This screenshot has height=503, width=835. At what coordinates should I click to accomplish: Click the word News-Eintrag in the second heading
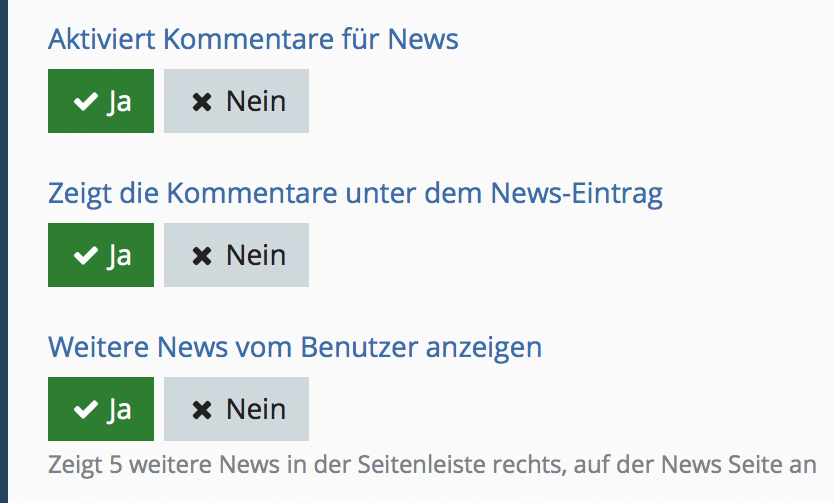click(577, 193)
